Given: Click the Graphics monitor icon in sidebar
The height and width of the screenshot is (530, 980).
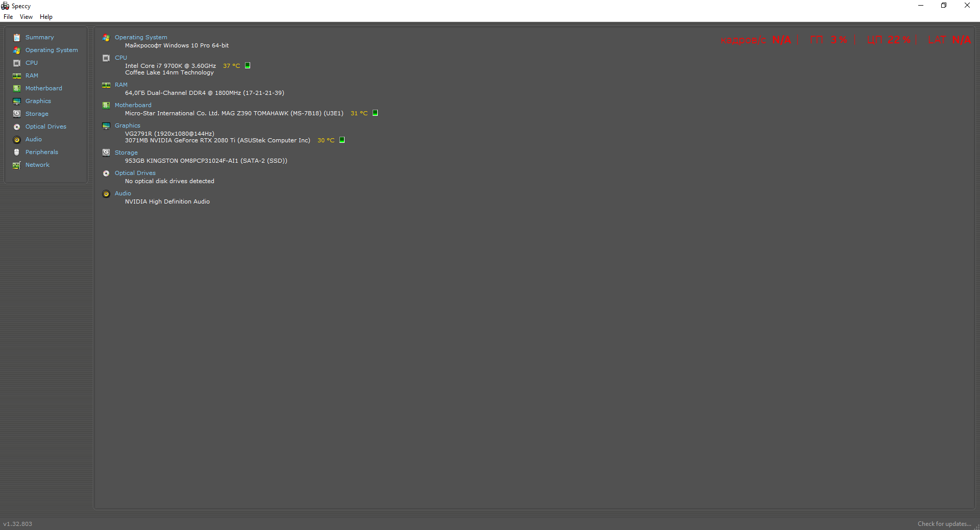Looking at the screenshot, I should click(x=17, y=102).
